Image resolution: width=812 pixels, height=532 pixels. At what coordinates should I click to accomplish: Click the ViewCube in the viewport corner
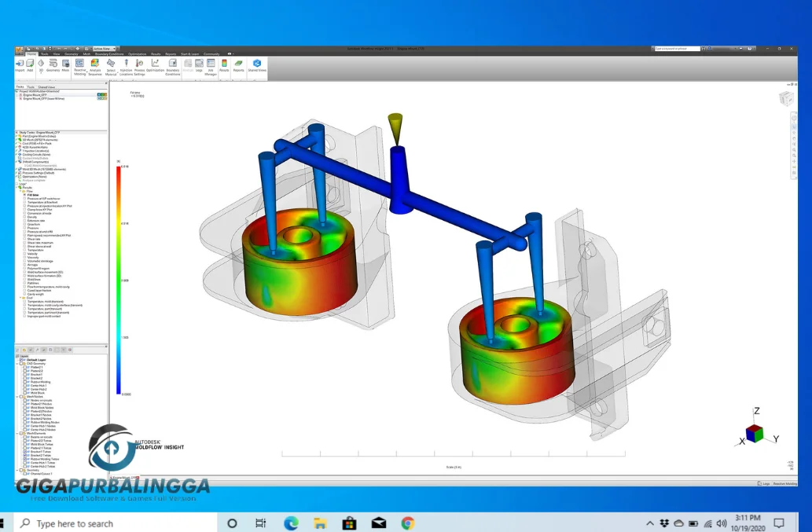pos(786,97)
